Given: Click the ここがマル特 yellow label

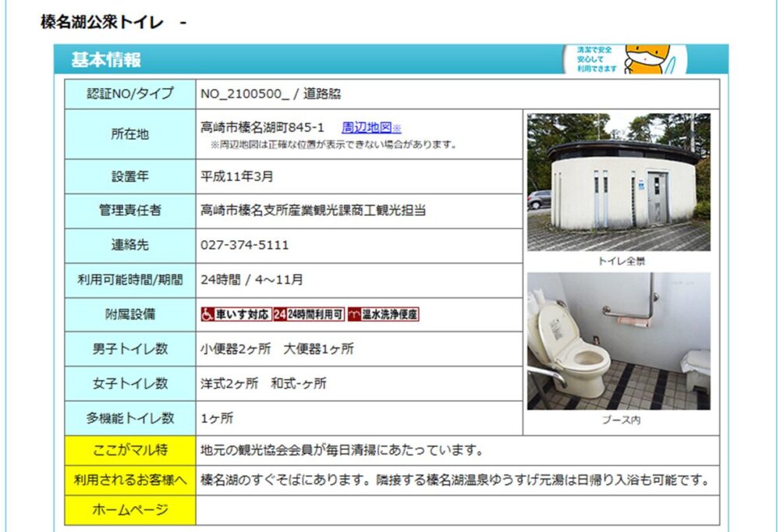Looking at the screenshot, I should [x=130, y=450].
